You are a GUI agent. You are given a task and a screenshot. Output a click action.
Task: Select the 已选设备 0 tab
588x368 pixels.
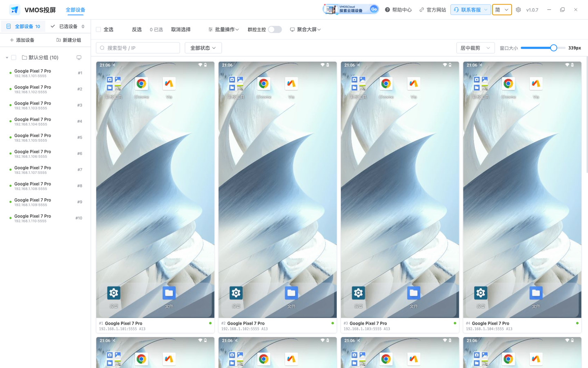coord(67,27)
